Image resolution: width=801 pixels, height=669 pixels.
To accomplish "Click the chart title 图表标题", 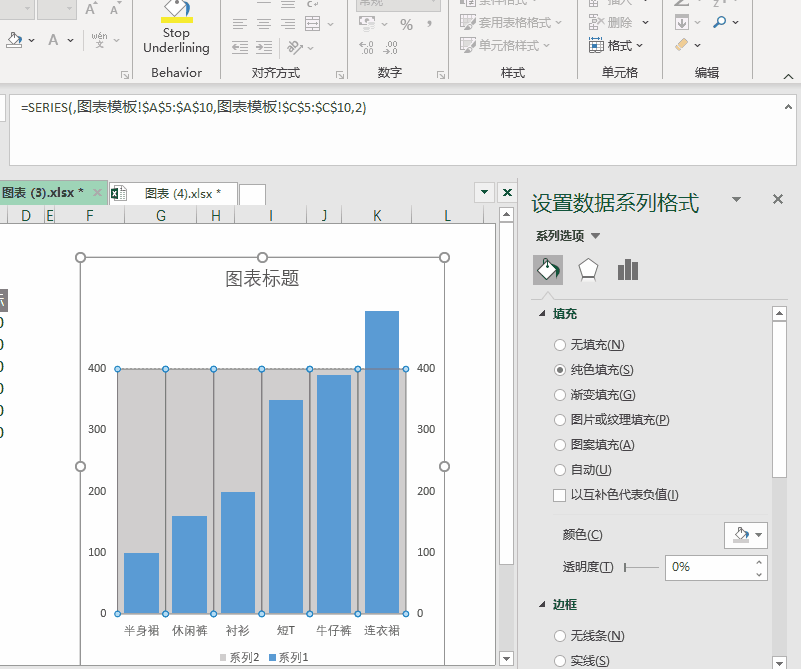I will 262,278.
